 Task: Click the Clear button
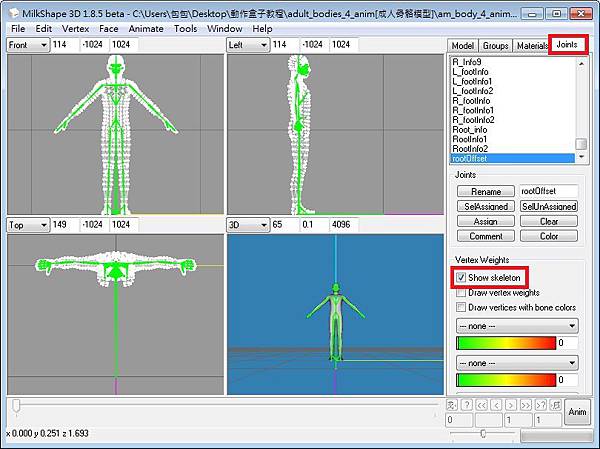549,221
